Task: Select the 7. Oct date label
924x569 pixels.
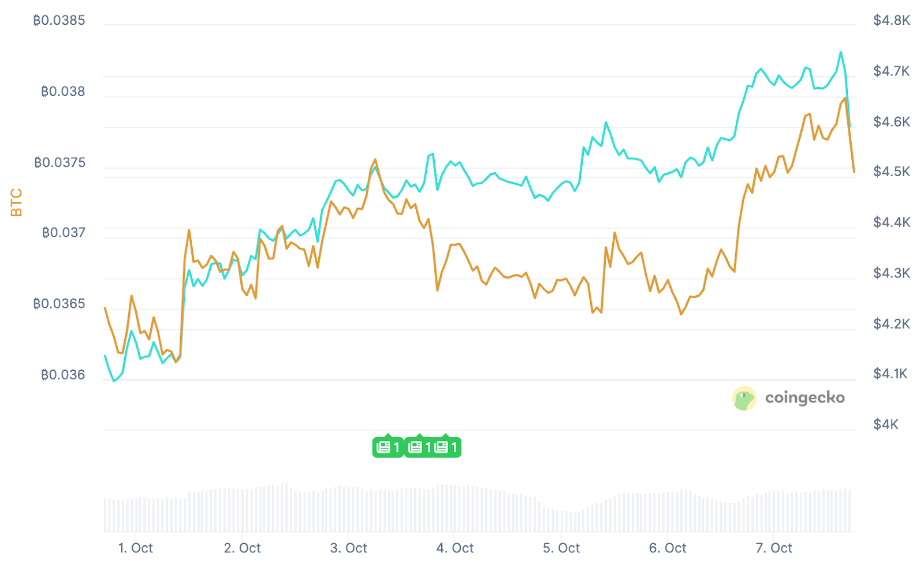Action: click(774, 548)
